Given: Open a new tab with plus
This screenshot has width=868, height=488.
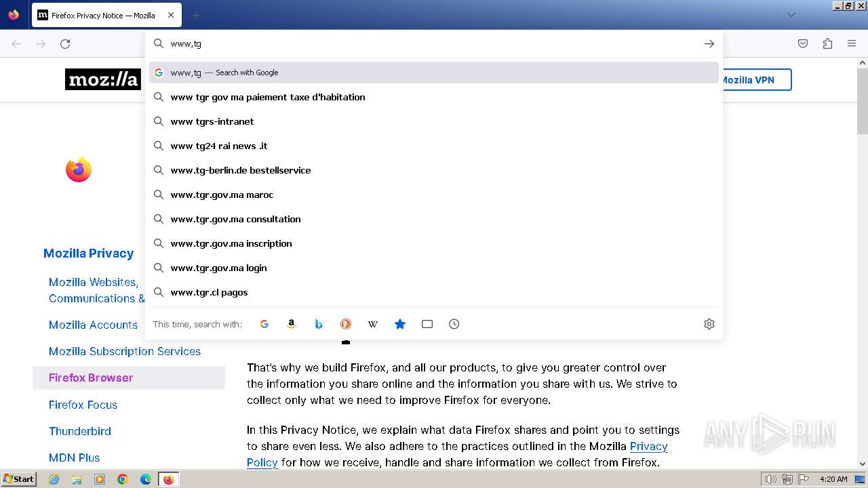Looking at the screenshot, I should coord(196,15).
